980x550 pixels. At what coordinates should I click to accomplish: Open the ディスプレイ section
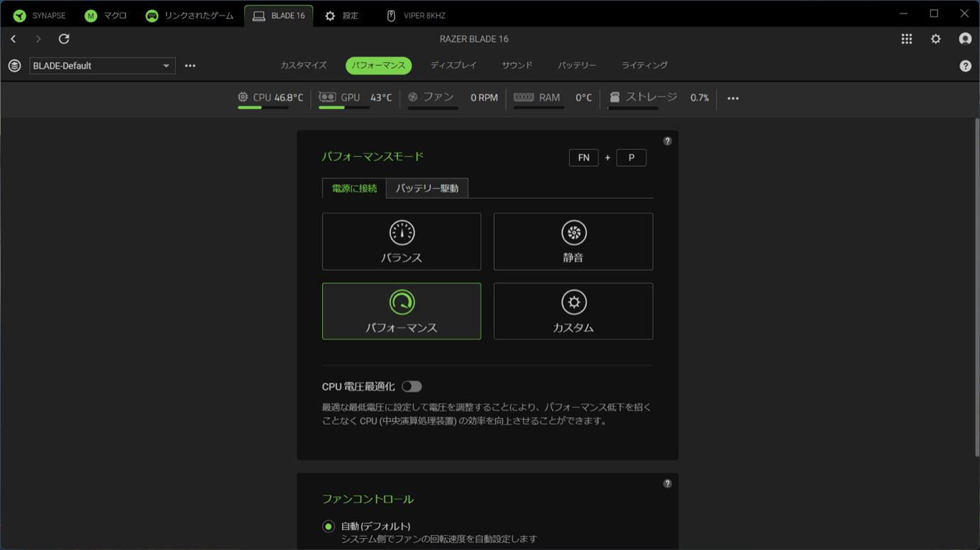(x=453, y=65)
